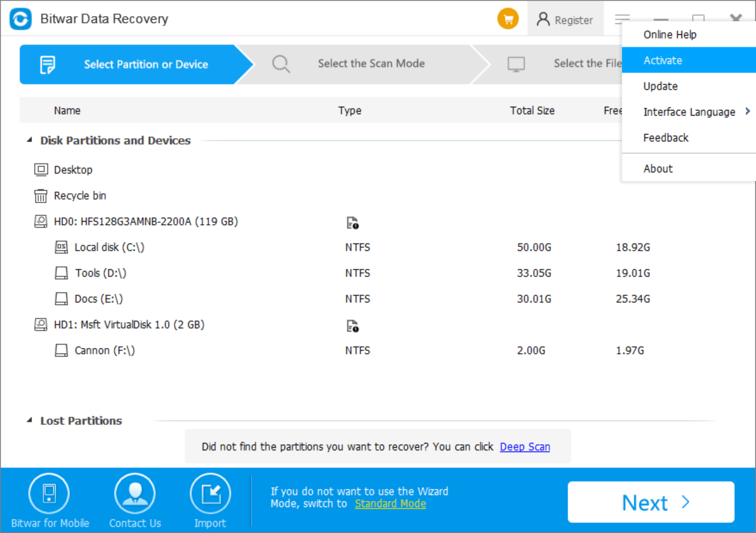Sort by the Total Size column header

[532, 111]
